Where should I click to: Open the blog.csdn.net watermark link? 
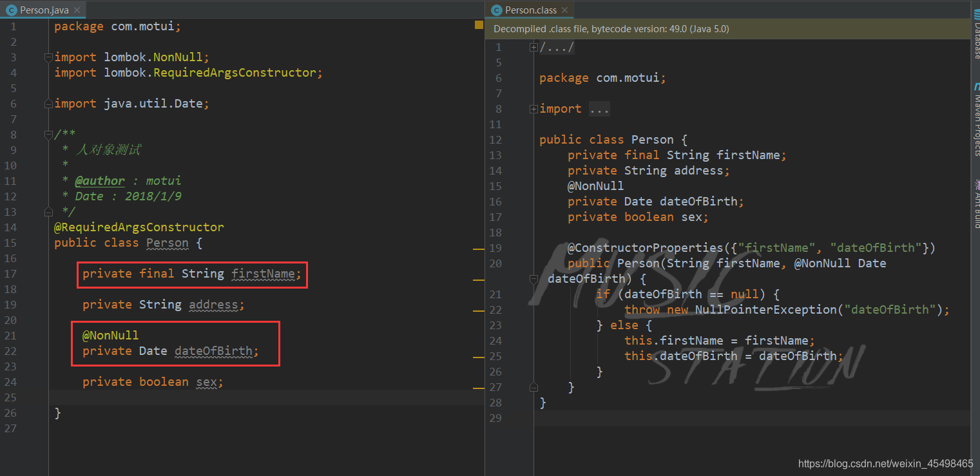885,464
